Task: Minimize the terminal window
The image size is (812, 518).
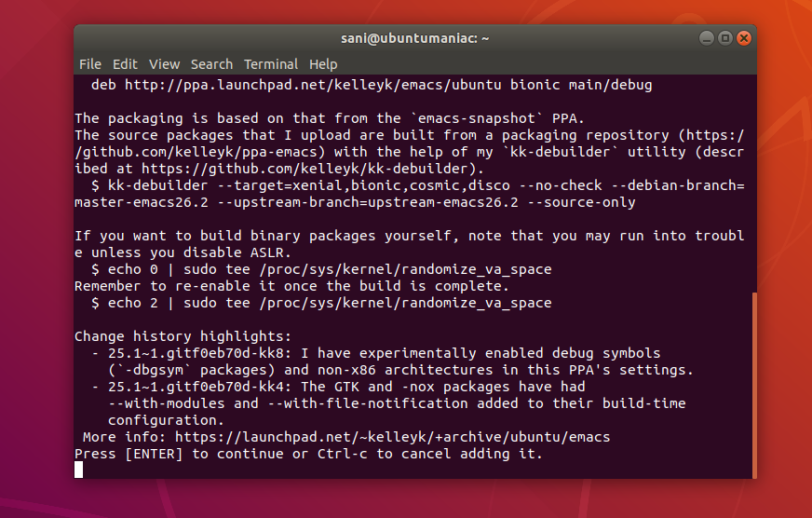Action: tap(707, 38)
